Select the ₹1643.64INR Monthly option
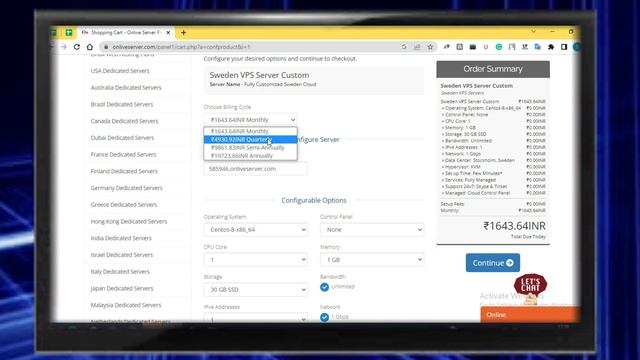The height and width of the screenshot is (360, 640). 250,131
